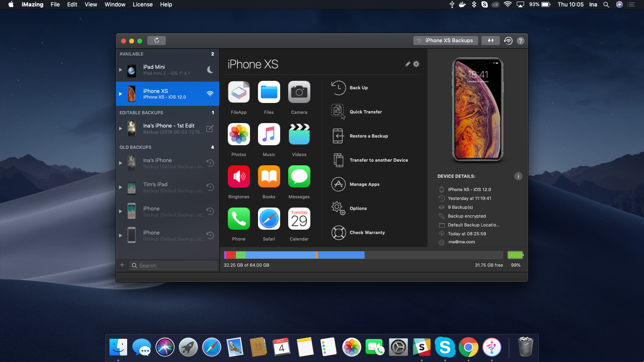Select Tim's iPad backup entry
This screenshot has width=644, height=362.
167,187
